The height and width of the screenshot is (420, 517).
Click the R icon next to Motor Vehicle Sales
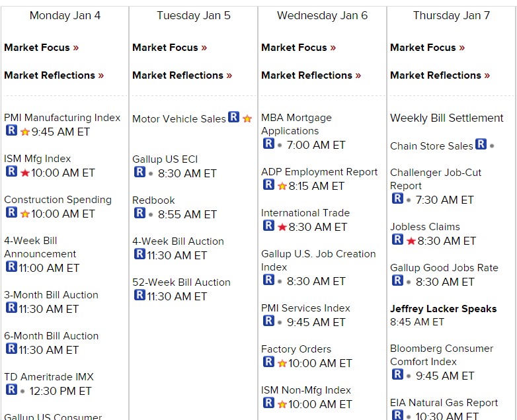coord(234,117)
